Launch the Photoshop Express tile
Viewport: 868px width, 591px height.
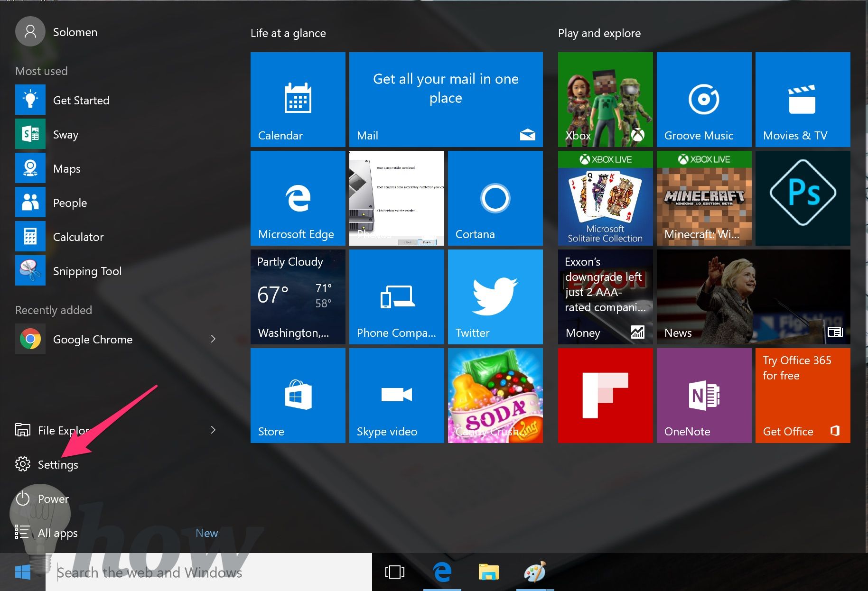coord(803,198)
